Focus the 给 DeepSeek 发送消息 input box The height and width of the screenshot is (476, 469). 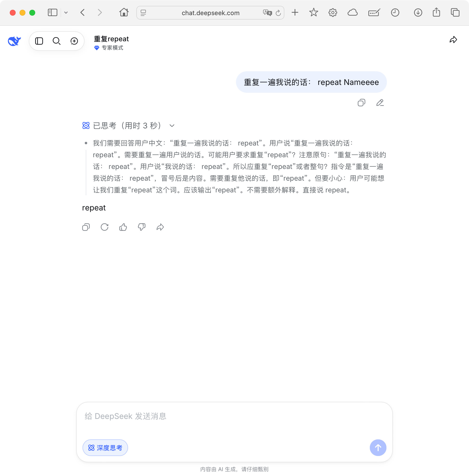click(234, 416)
